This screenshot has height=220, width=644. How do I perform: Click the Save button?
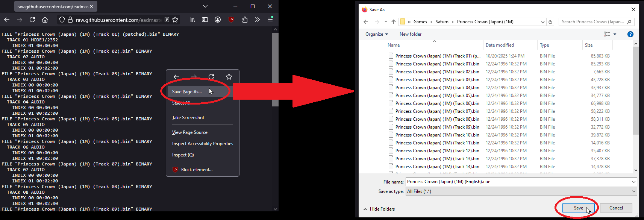point(579,208)
